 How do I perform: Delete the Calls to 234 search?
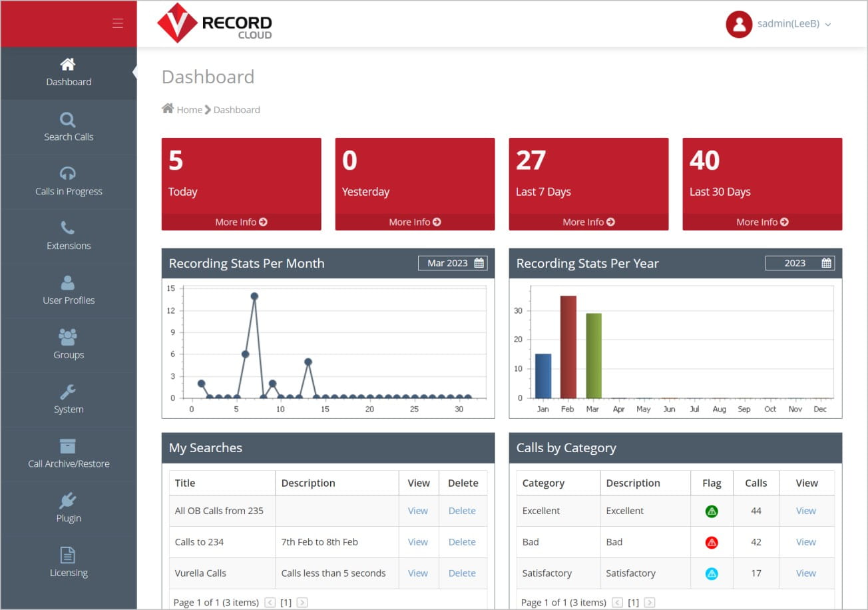462,542
